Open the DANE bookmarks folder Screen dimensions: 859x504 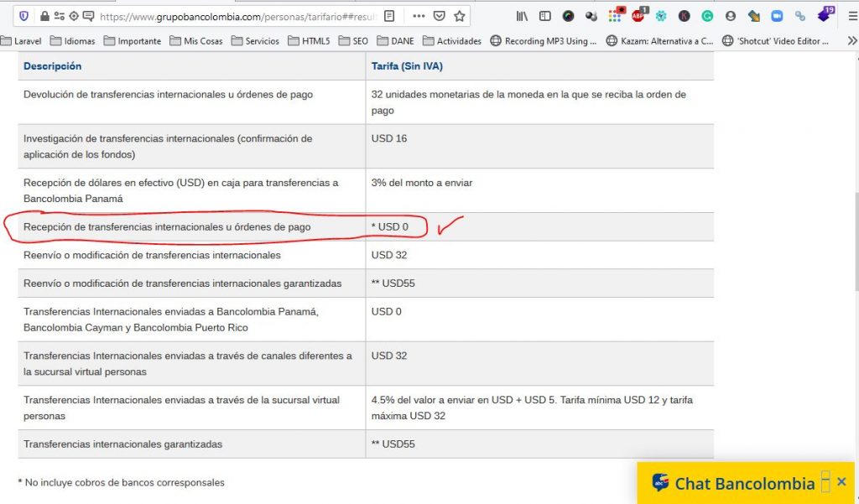coord(396,40)
